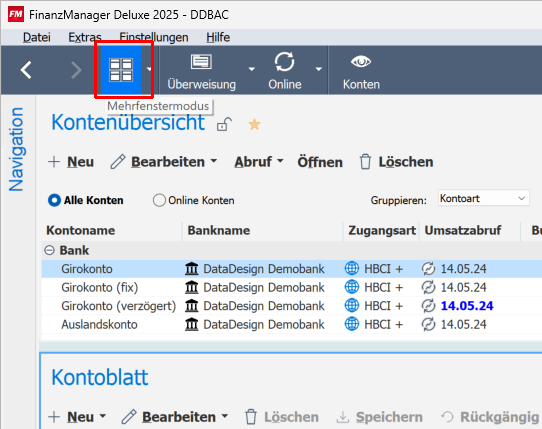This screenshot has height=429, width=542.
Task: Click the Kontoblatt heading
Action: tap(100, 377)
